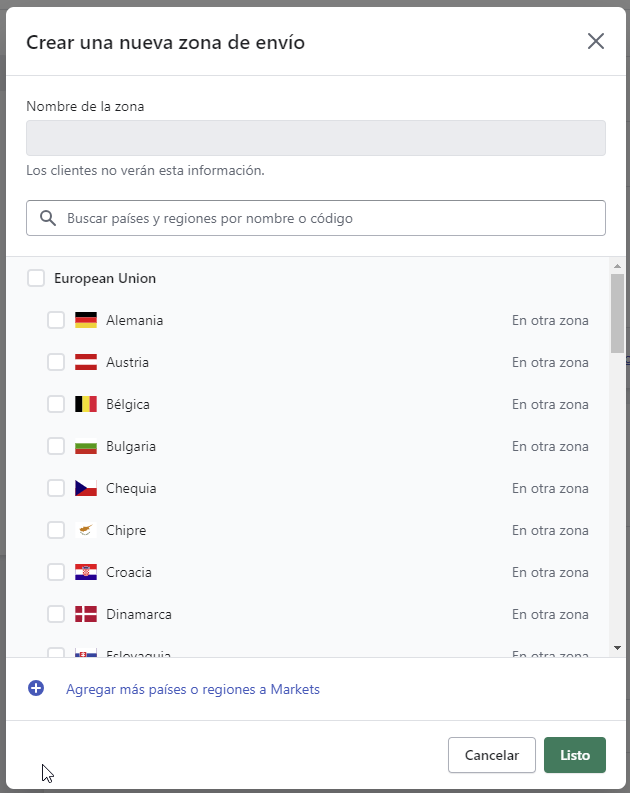This screenshot has height=793, width=630.
Task: Click the Bulgaria flag icon
Action: click(x=86, y=446)
